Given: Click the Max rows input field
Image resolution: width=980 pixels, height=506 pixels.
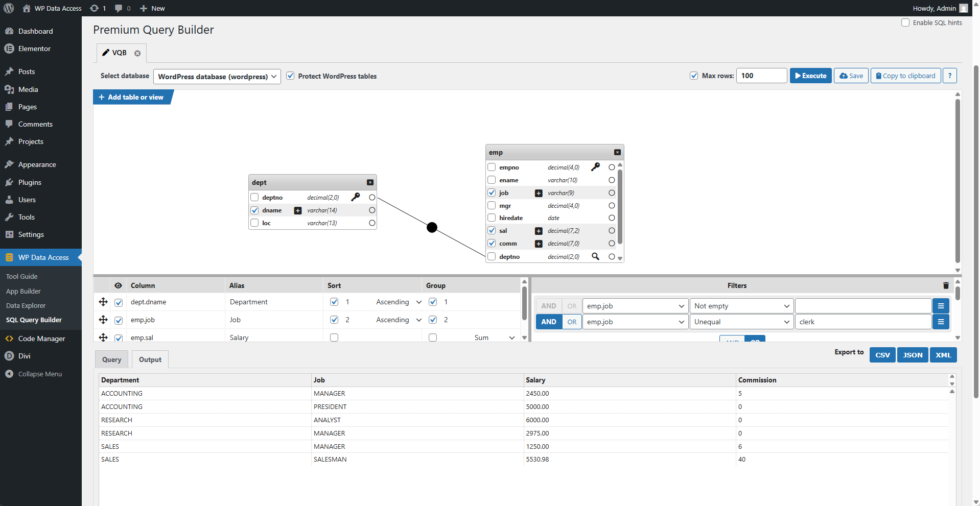Looking at the screenshot, I should coord(761,76).
